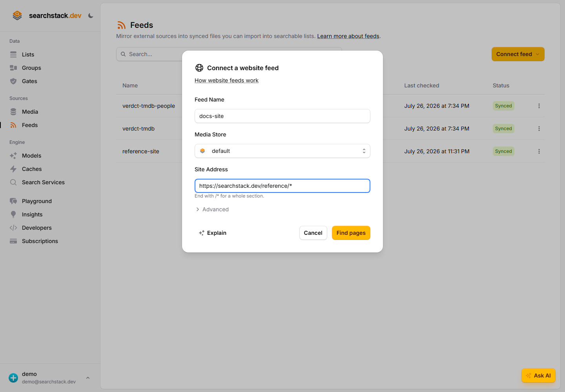
Task: Select the reference-site feed name
Action: (x=141, y=151)
